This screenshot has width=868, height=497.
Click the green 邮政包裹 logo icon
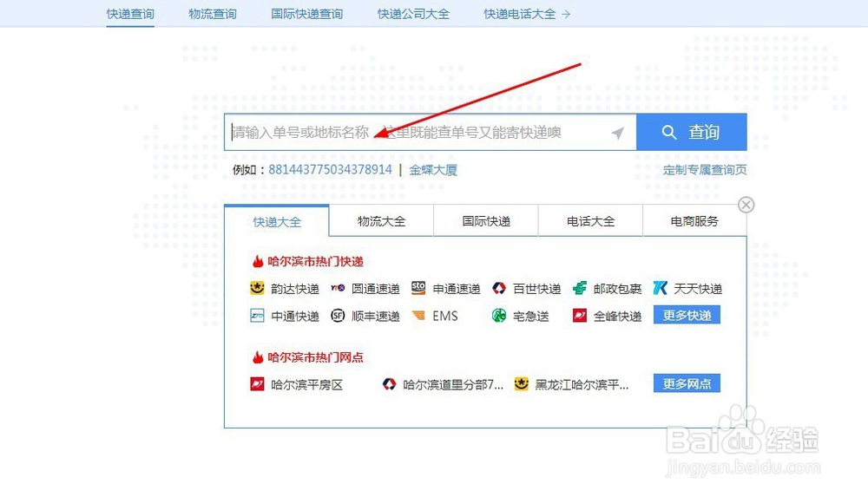click(x=580, y=288)
